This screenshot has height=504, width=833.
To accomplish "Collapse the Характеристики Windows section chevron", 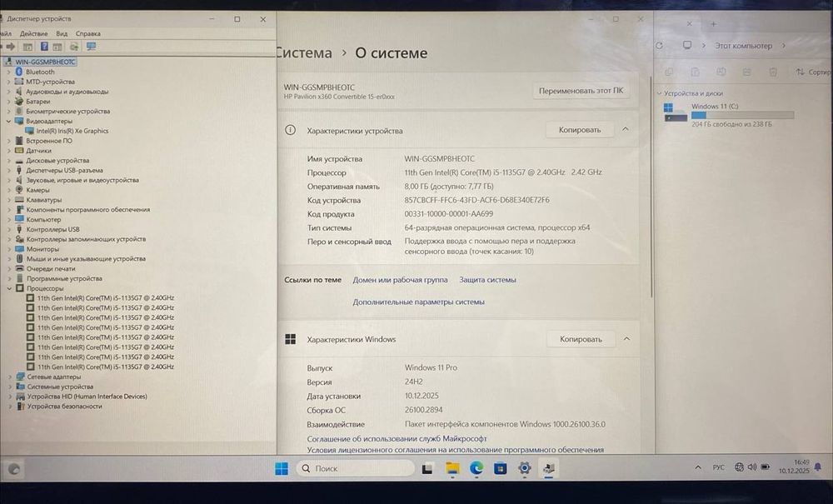I will point(626,338).
